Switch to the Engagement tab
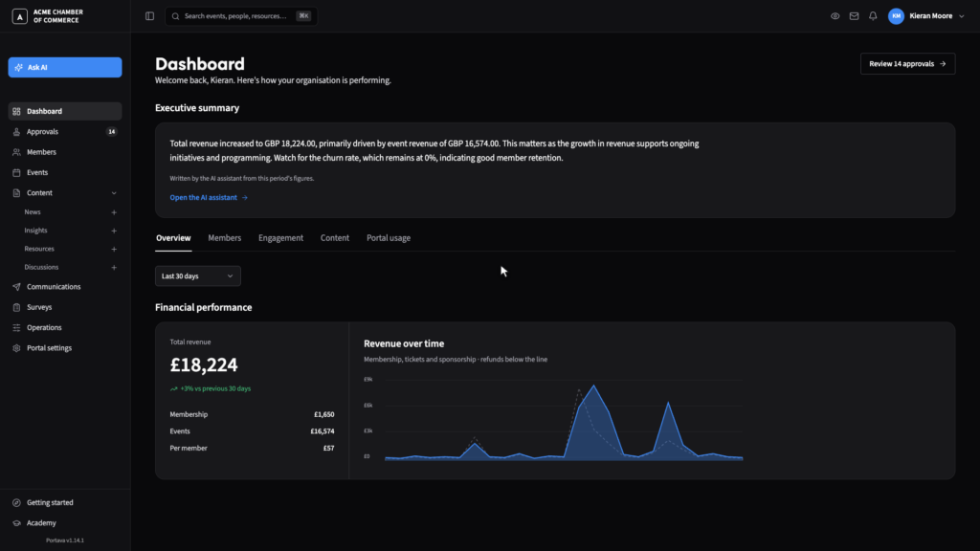The width and height of the screenshot is (980, 551). click(x=280, y=238)
